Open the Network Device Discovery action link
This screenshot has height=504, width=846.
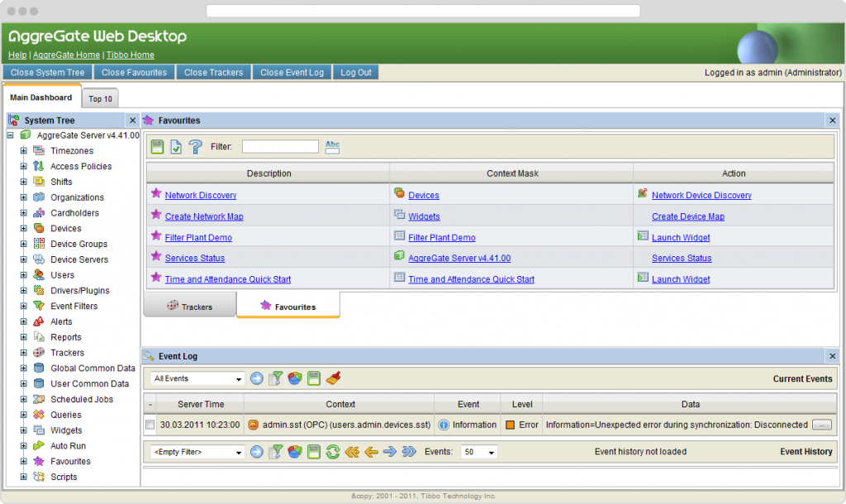[701, 195]
